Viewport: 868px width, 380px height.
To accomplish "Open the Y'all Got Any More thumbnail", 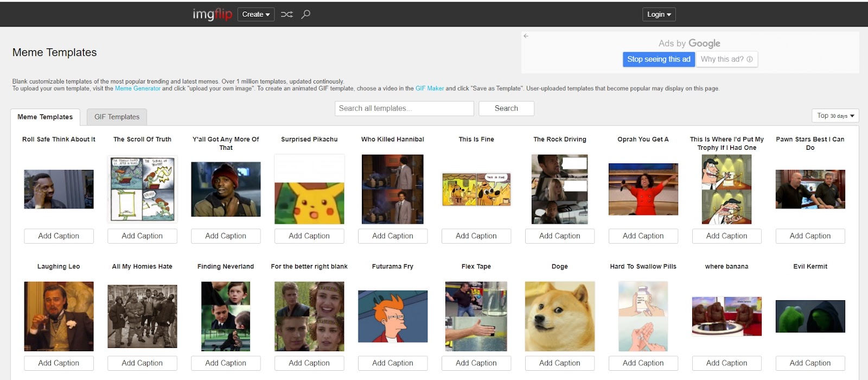I will [226, 189].
